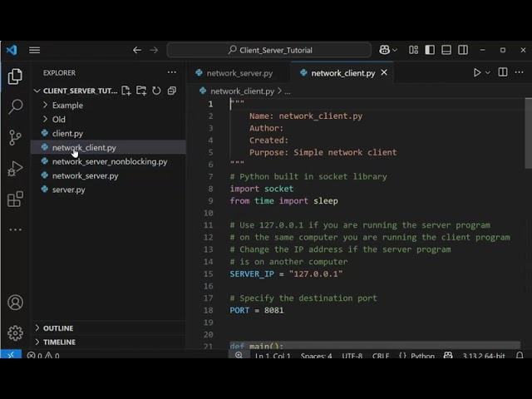Click the VS Code logo icon
The height and width of the screenshot is (399, 532).
tap(12, 50)
